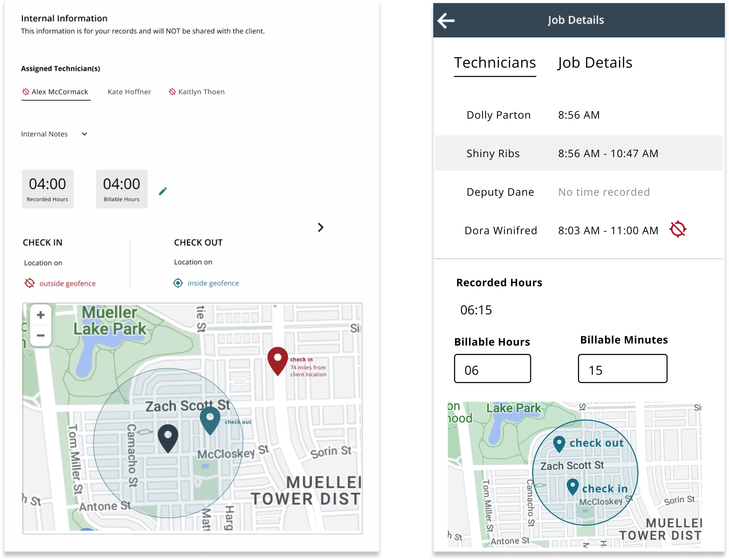This screenshot has height=560, width=729.
Task: Click the back arrow in Job Details header
Action: pos(446,21)
